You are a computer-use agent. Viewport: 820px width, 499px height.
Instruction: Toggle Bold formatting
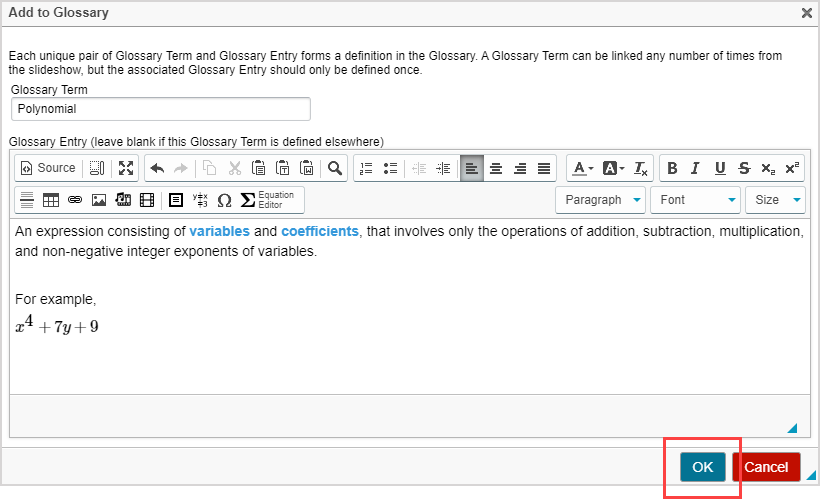pos(672,168)
